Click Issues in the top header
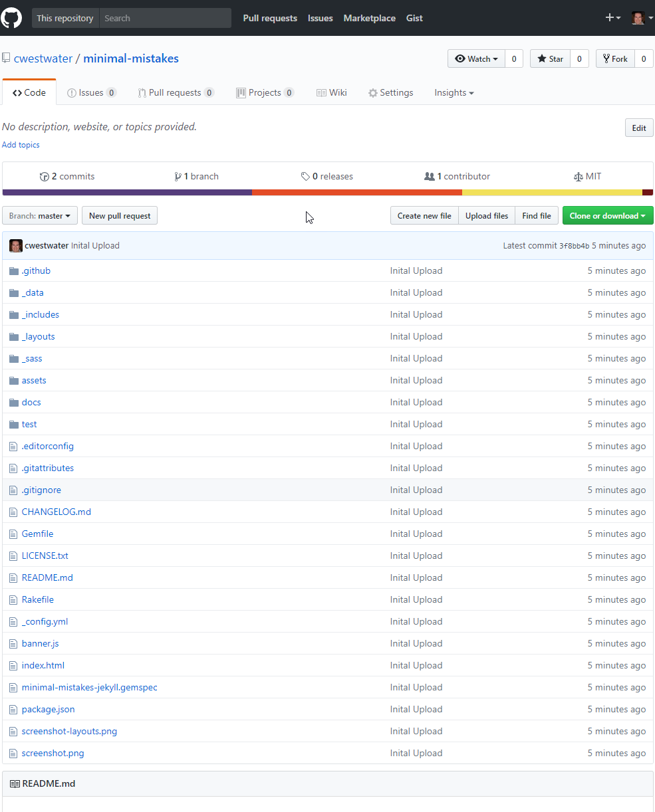The height and width of the screenshot is (812, 655). click(x=320, y=18)
